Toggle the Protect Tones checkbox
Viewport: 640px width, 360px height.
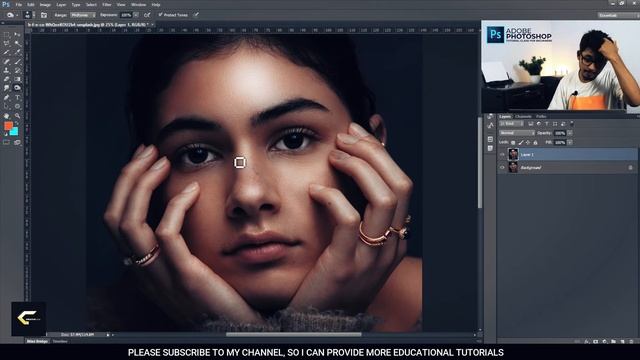pos(160,15)
